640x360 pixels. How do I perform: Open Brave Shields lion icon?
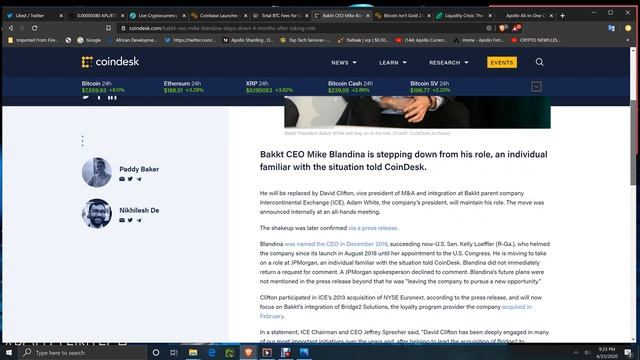(502, 28)
